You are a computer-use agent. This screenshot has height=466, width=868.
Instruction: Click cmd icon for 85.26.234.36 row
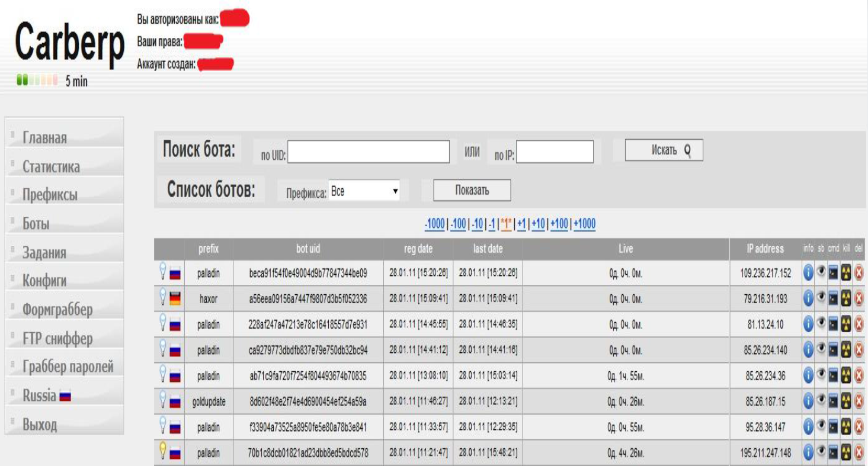[834, 375]
